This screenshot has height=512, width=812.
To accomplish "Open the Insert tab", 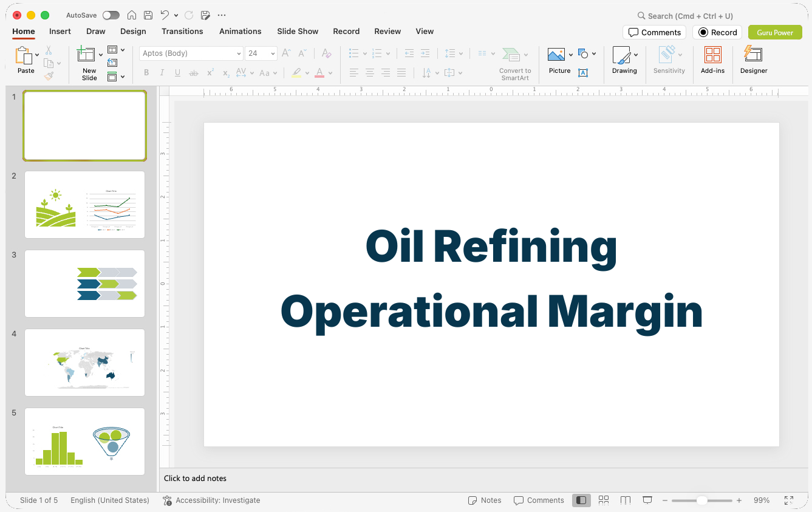I will pyautogui.click(x=60, y=32).
